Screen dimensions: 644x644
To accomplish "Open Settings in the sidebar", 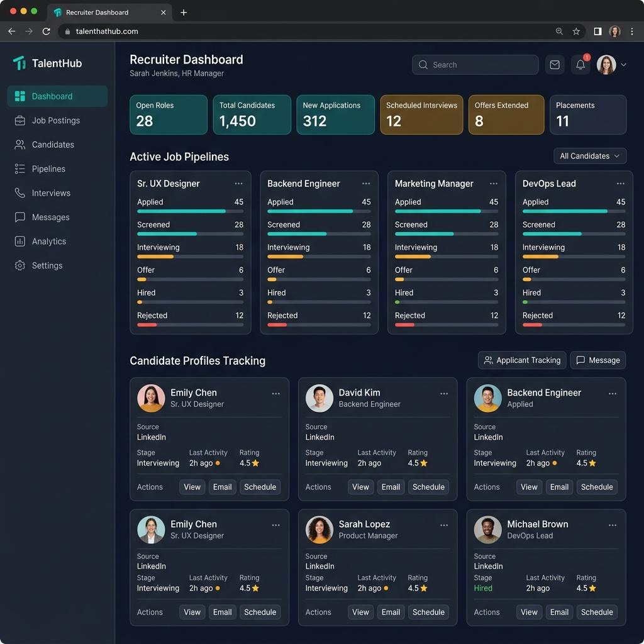I will 57,265.
